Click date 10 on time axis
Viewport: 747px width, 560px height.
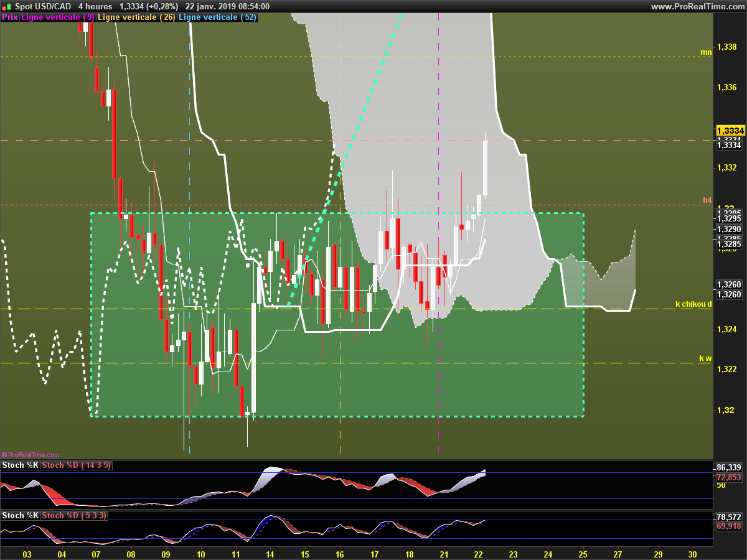[x=200, y=553]
